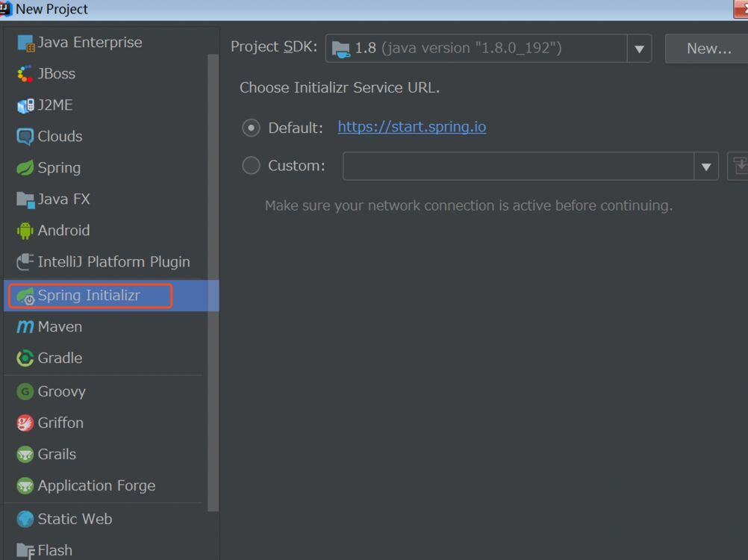Click the Java Enterprise icon

[x=25, y=43]
